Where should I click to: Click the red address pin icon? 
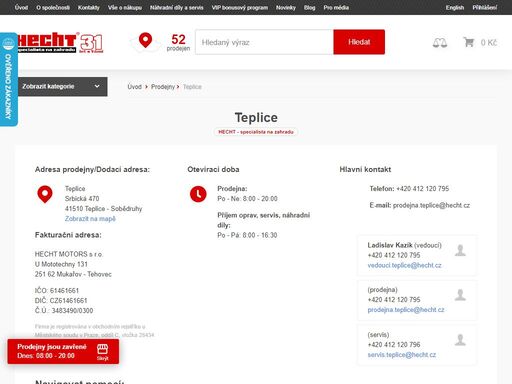[45, 194]
